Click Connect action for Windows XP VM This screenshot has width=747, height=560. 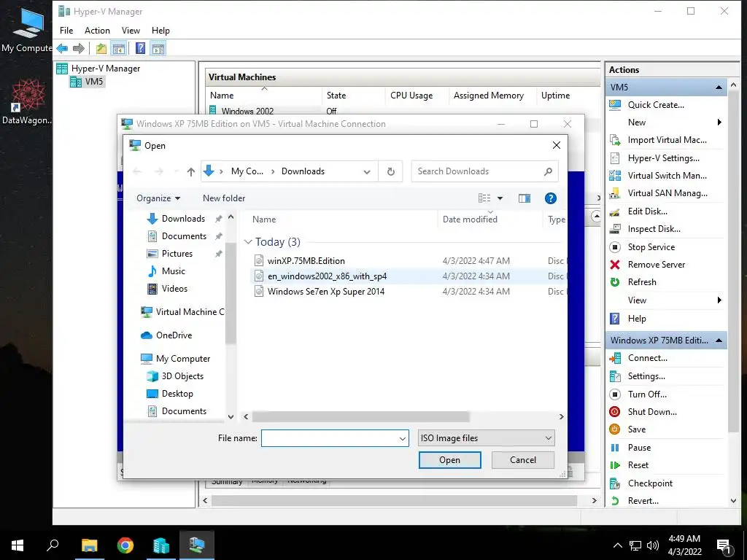(648, 358)
